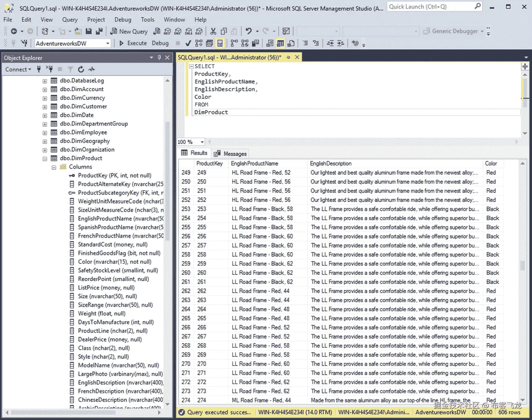The height and width of the screenshot is (420, 532).
Task: Open a new DAX query
Action: [x=199, y=31]
